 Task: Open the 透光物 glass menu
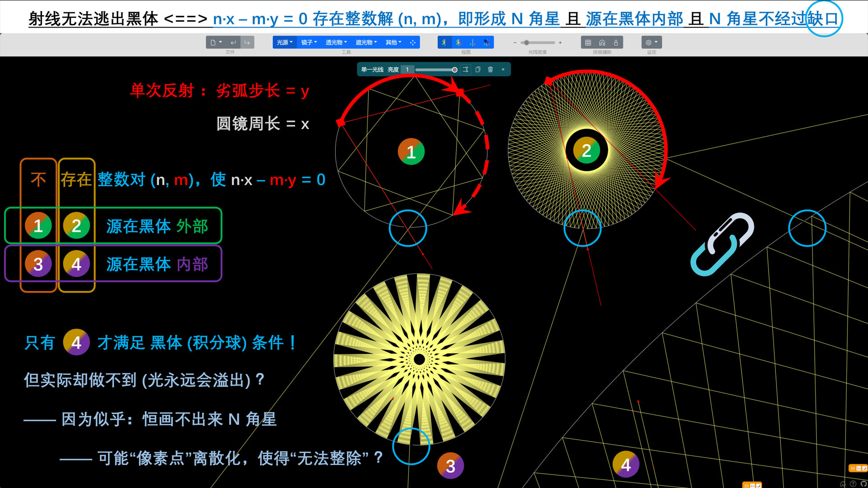[336, 42]
